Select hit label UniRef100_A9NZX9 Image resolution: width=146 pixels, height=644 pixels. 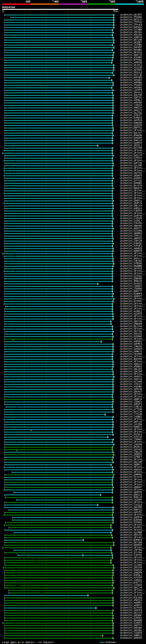coord(131,37)
